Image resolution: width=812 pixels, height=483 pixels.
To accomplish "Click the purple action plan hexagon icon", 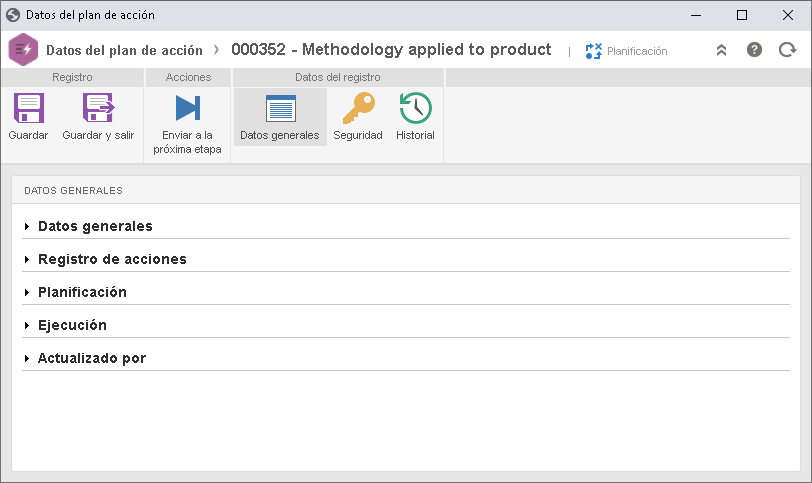I will tap(23, 49).
